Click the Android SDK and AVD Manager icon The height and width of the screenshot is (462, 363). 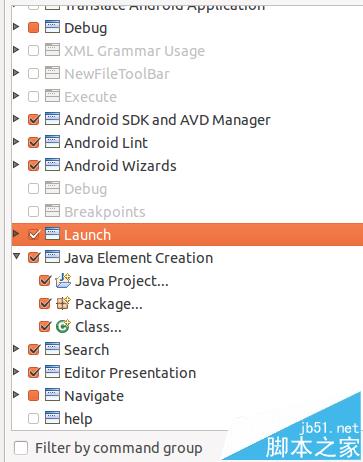52,119
